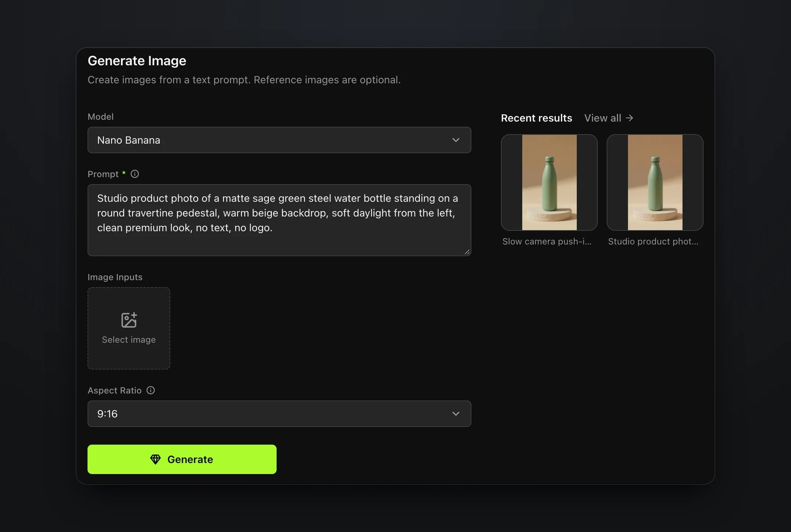This screenshot has width=791, height=532.
Task: Open the Studio product photo result thumbnail
Action: tap(655, 182)
